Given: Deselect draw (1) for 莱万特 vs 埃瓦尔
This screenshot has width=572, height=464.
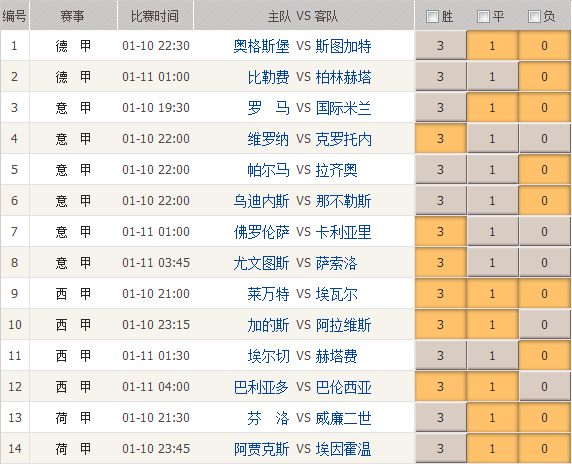Looking at the screenshot, I should (x=492, y=294).
